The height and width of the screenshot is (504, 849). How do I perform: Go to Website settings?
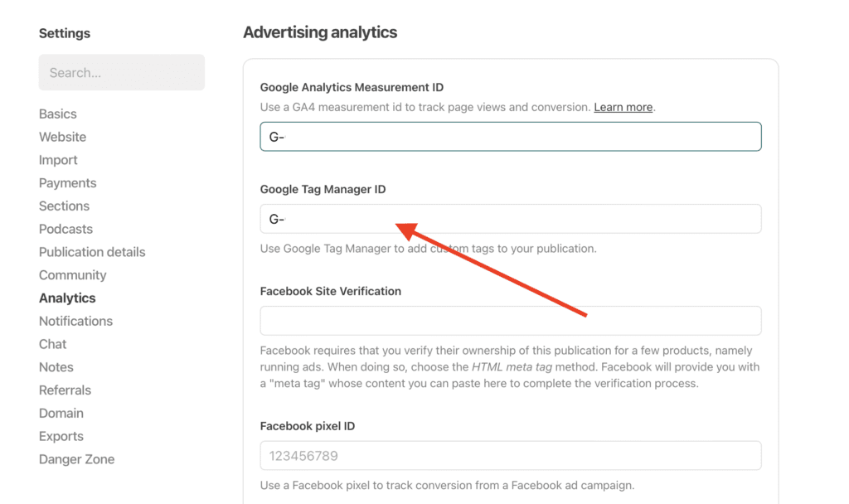click(62, 137)
